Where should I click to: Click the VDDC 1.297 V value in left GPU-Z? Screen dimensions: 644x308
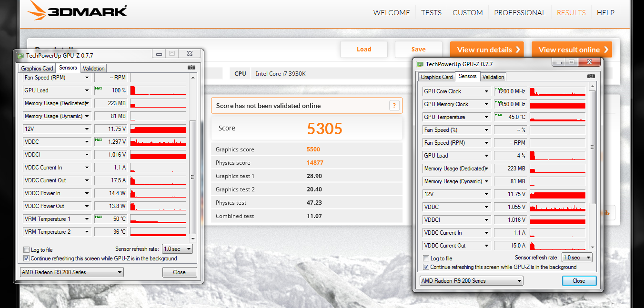click(111, 142)
